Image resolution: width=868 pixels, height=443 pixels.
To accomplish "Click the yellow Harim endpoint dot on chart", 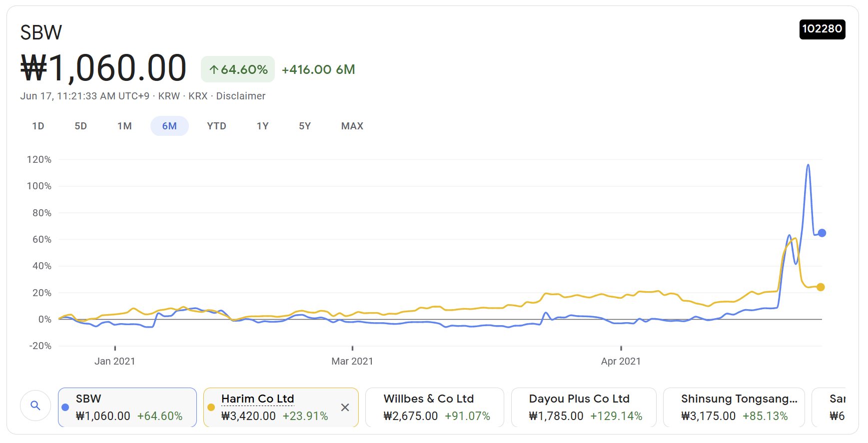I will coord(820,287).
